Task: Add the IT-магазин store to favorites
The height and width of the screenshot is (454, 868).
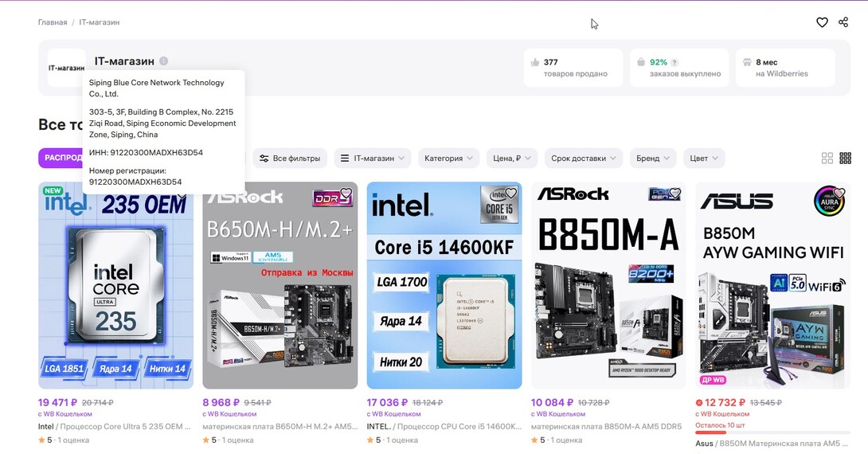Action: [x=822, y=22]
